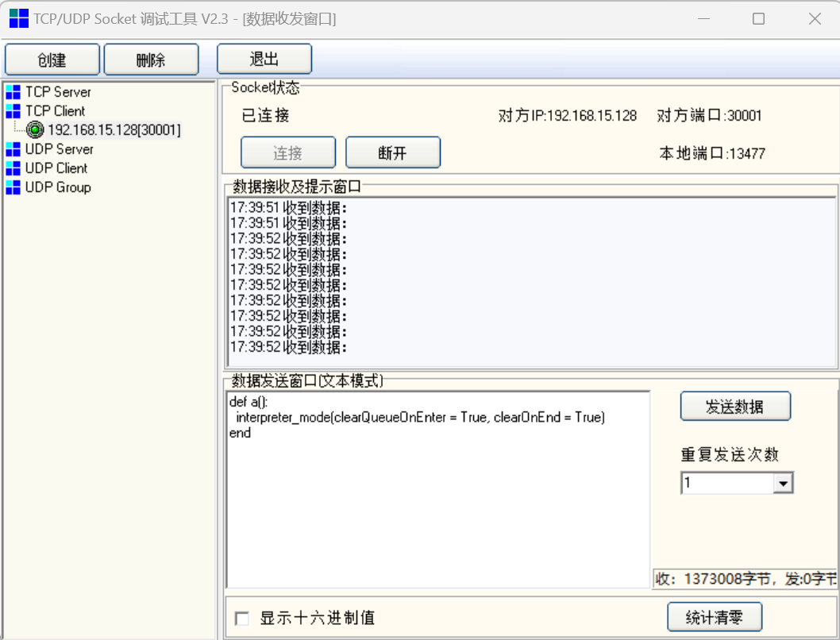Click the UDP Group node icon
The width and height of the screenshot is (840, 640).
(13, 187)
